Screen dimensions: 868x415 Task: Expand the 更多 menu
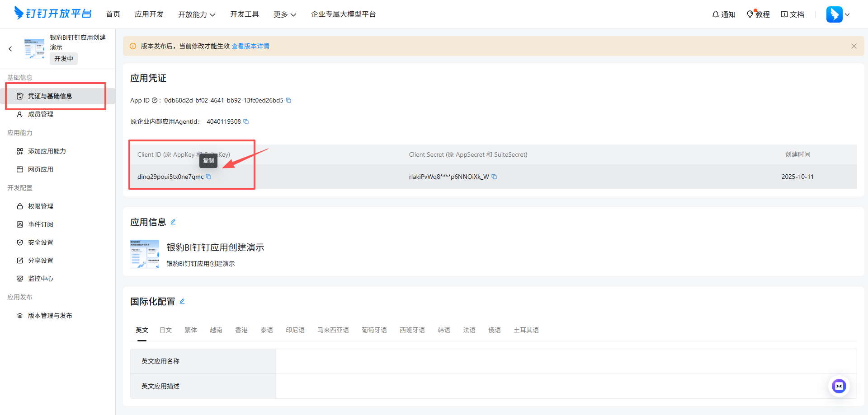click(x=284, y=14)
